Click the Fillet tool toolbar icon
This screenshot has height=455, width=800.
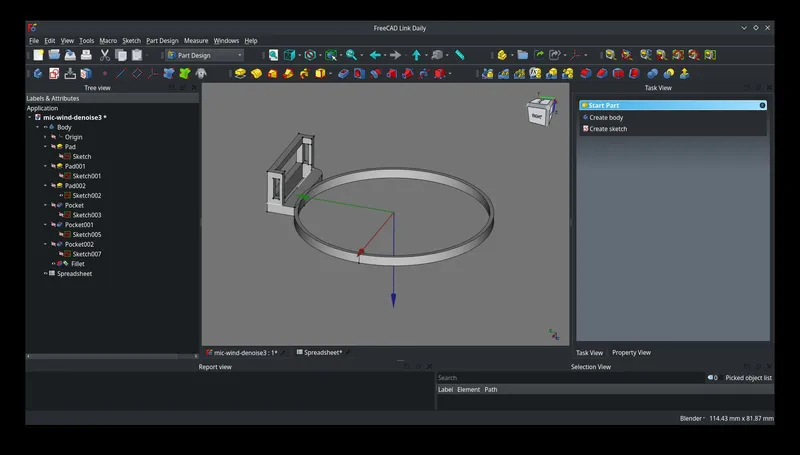(x=586, y=74)
